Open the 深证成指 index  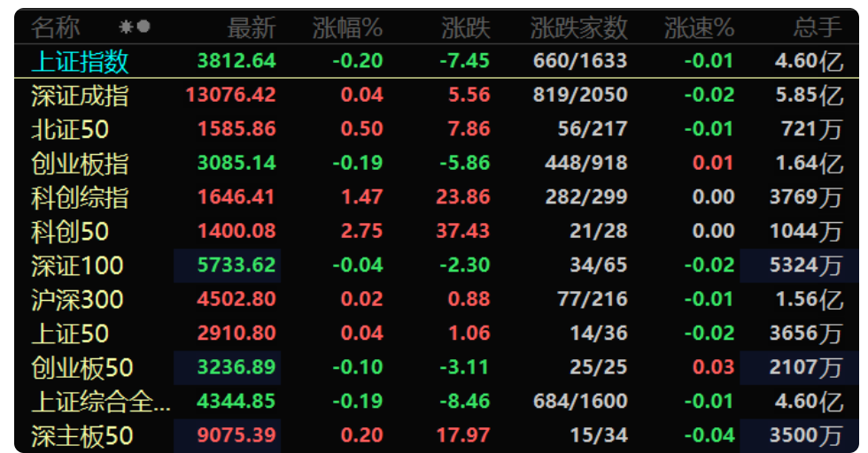pos(81,96)
